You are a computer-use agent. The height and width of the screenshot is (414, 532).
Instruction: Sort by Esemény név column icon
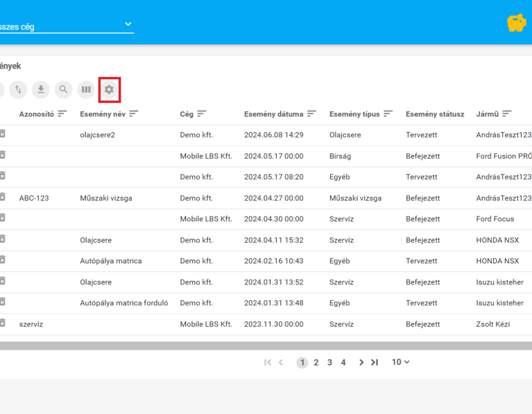pos(134,114)
